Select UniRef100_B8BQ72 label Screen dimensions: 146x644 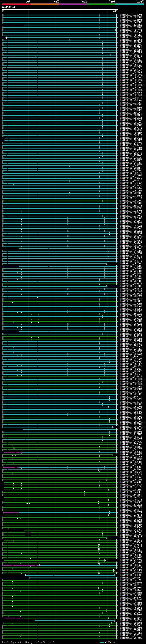tap(131, 55)
